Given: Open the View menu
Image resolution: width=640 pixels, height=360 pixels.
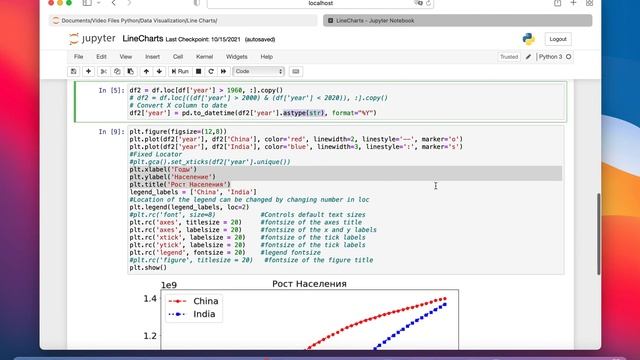Looking at the screenshot, I should [x=126, y=57].
